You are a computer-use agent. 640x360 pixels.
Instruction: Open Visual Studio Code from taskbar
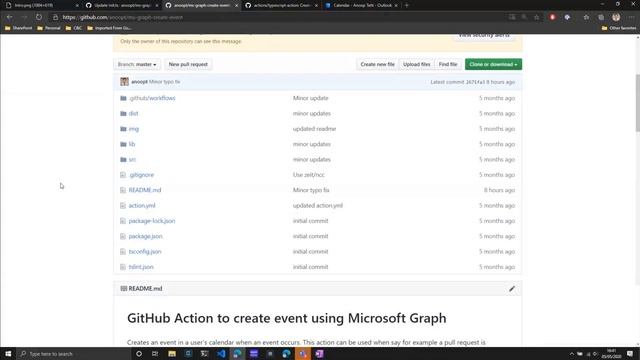tap(221, 353)
